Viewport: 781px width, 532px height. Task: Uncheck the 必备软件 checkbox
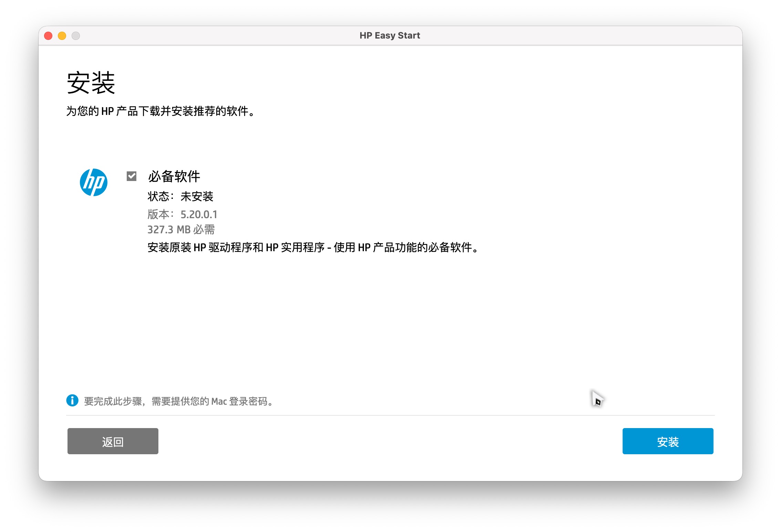pyautogui.click(x=132, y=176)
